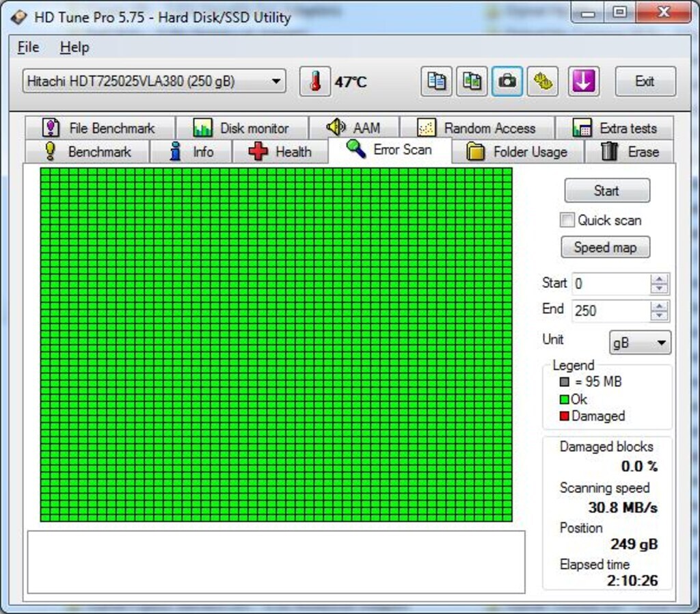Click the empty error log box
The height and width of the screenshot is (614, 700).
tap(276, 562)
